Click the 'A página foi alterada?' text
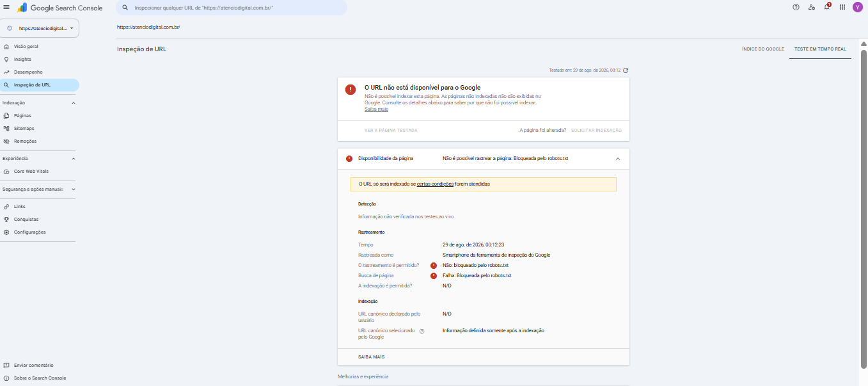The height and width of the screenshot is (386, 868). pyautogui.click(x=542, y=130)
